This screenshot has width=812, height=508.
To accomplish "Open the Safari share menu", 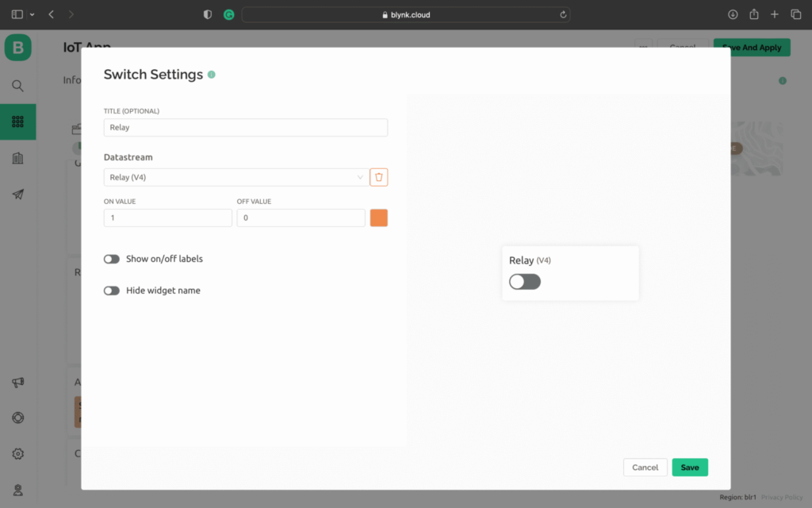I will tap(753, 15).
